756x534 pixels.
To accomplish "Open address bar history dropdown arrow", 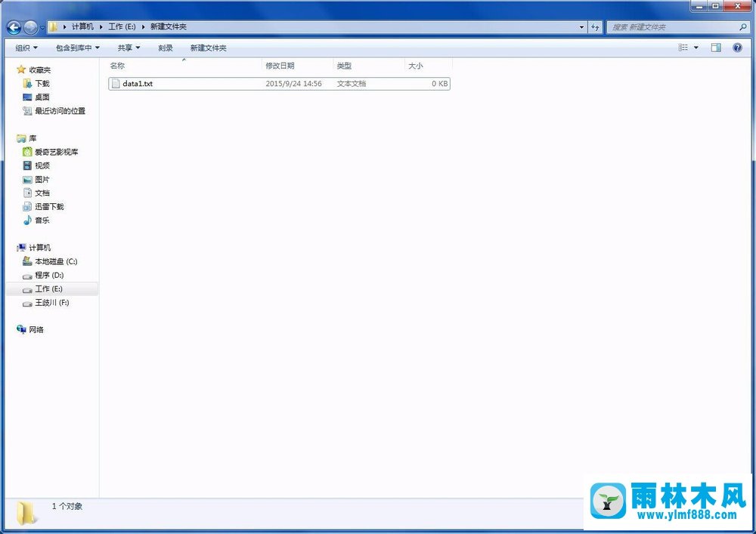I will click(x=581, y=27).
